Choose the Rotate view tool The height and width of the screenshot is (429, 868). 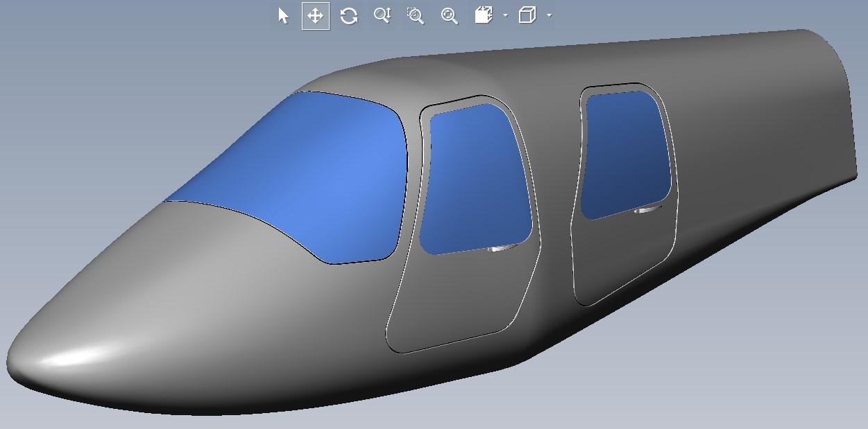[x=349, y=15]
